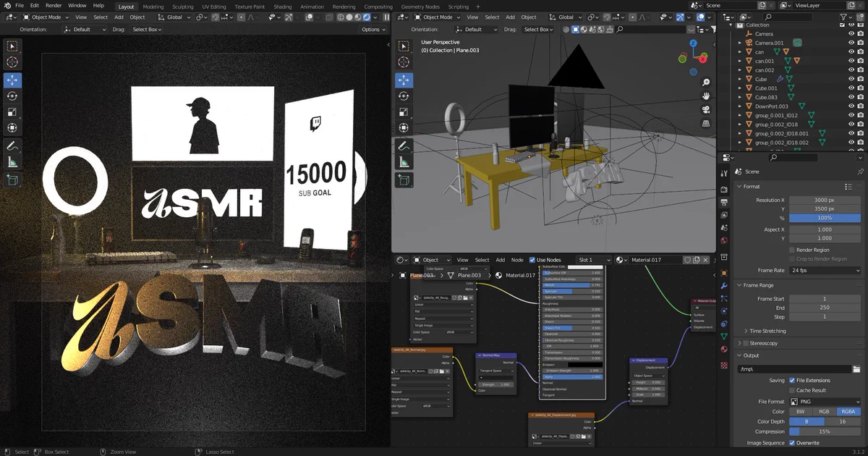Uncheck the Overwrite checkbox

tap(792, 442)
